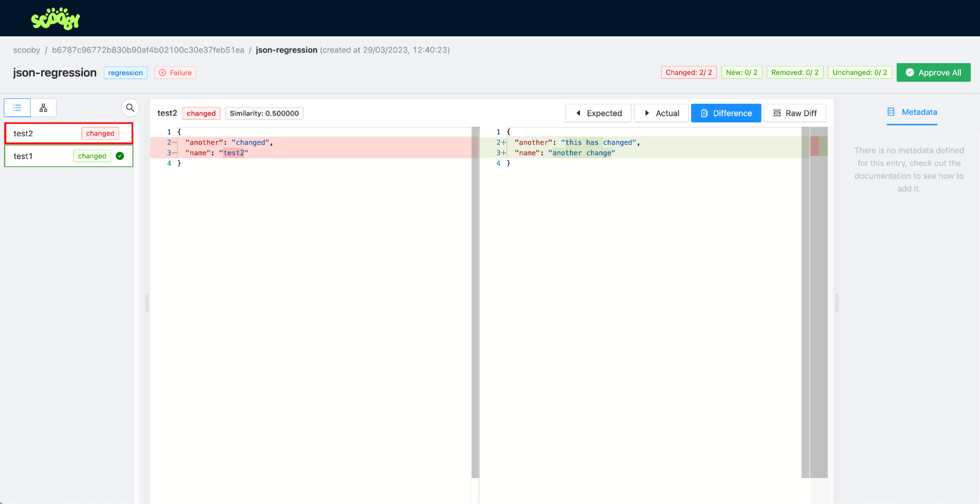Click the Failure status badge
The height and width of the screenshot is (504, 980).
pyautogui.click(x=176, y=72)
